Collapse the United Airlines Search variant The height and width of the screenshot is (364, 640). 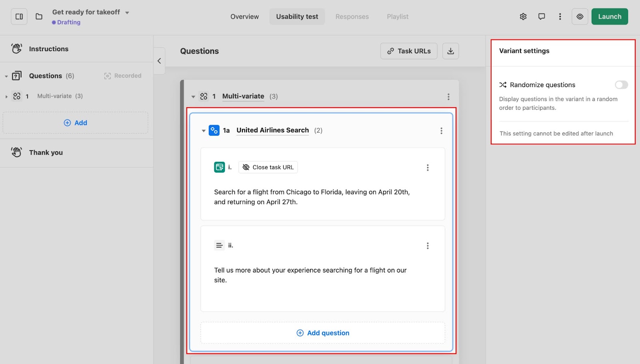(204, 131)
